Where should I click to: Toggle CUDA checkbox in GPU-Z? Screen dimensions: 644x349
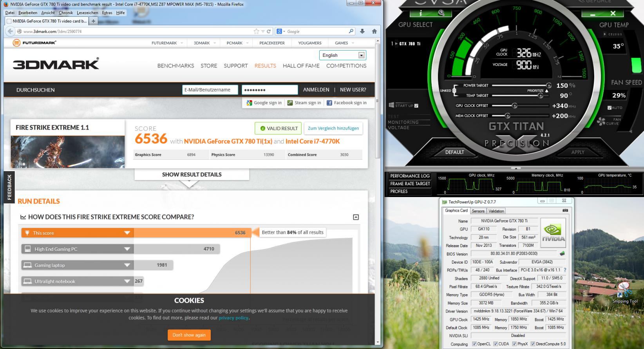tap(496, 344)
